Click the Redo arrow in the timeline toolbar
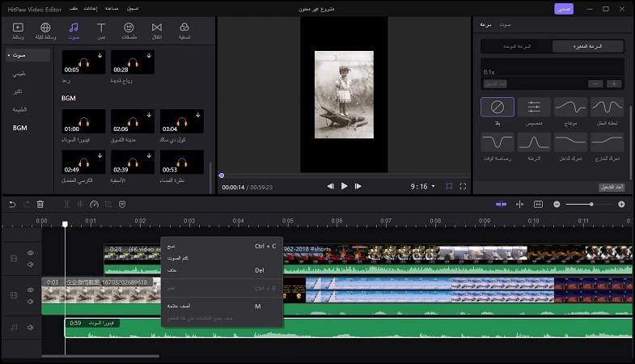 pyautogui.click(x=27, y=205)
